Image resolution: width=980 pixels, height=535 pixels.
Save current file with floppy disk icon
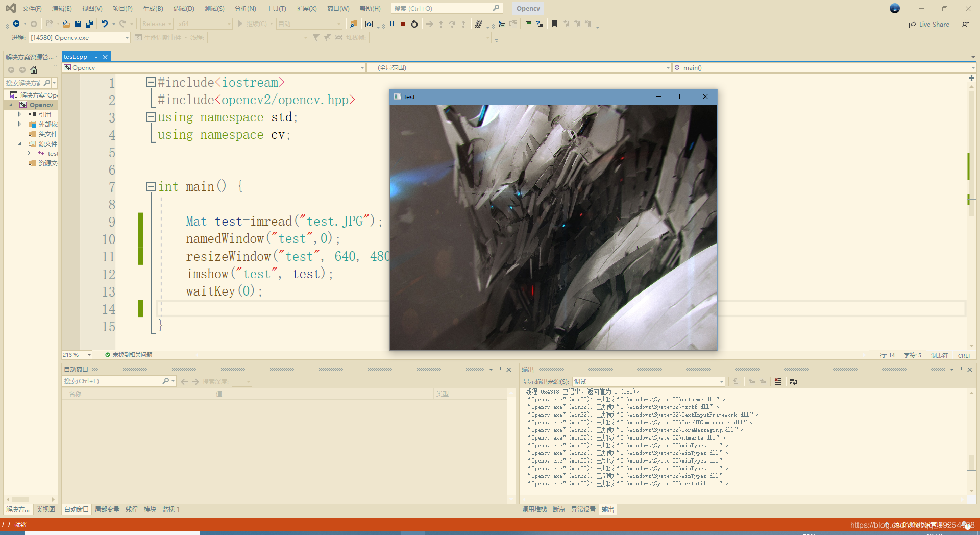[78, 23]
